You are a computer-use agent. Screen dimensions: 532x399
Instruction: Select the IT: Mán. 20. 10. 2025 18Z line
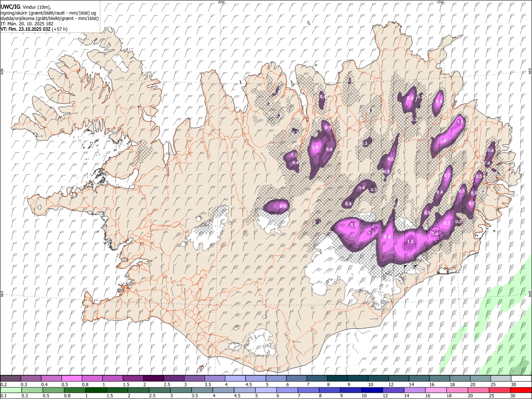pyautogui.click(x=27, y=24)
